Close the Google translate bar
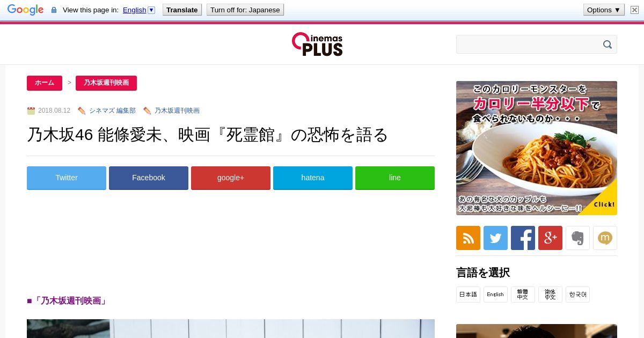The width and height of the screenshot is (644, 338). click(x=634, y=10)
